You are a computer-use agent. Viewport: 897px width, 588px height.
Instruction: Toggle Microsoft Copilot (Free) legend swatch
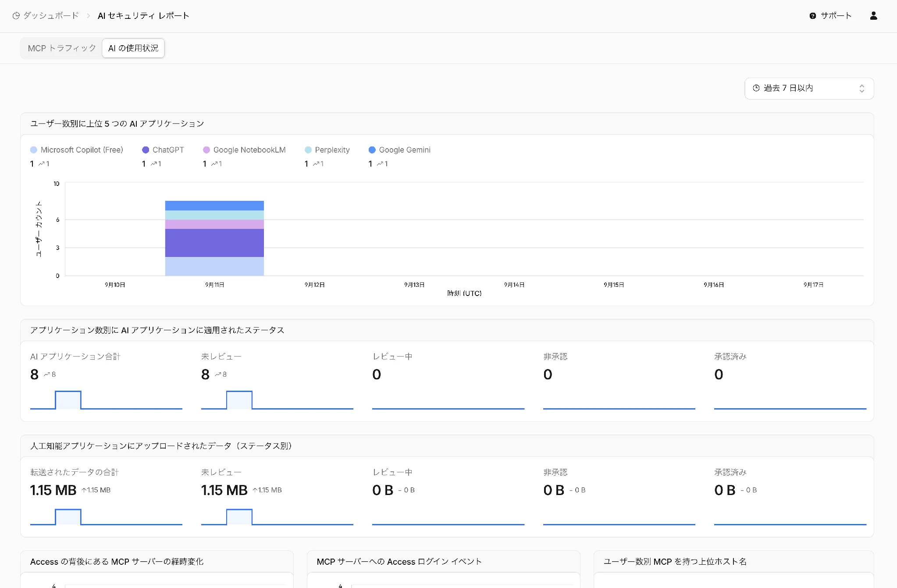pos(34,150)
